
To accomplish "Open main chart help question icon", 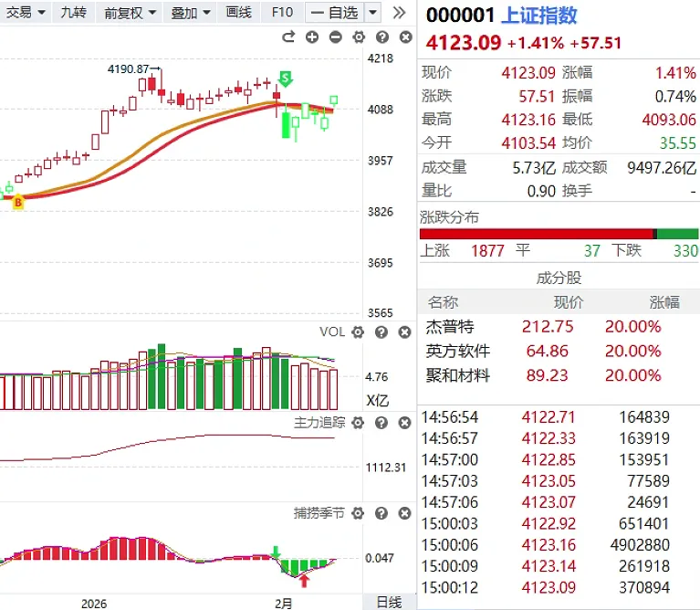I will click(382, 37).
